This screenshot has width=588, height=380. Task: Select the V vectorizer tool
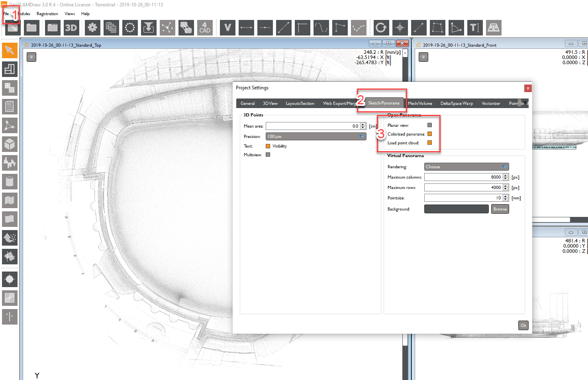click(227, 28)
